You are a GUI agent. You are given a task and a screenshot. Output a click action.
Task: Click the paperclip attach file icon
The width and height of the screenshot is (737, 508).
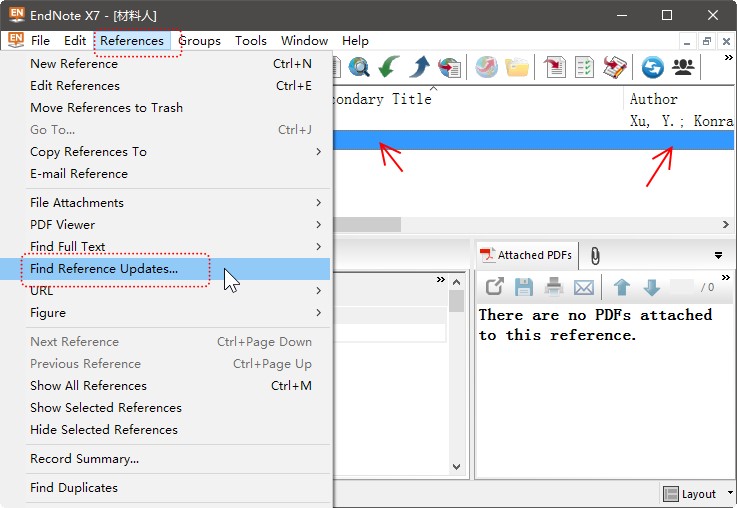[x=595, y=256]
